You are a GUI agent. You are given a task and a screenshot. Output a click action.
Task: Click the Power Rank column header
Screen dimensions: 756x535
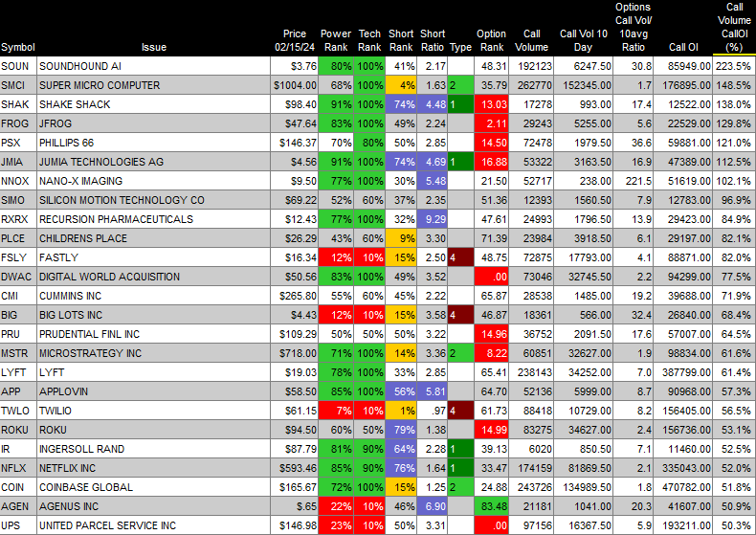pyautogui.click(x=336, y=40)
